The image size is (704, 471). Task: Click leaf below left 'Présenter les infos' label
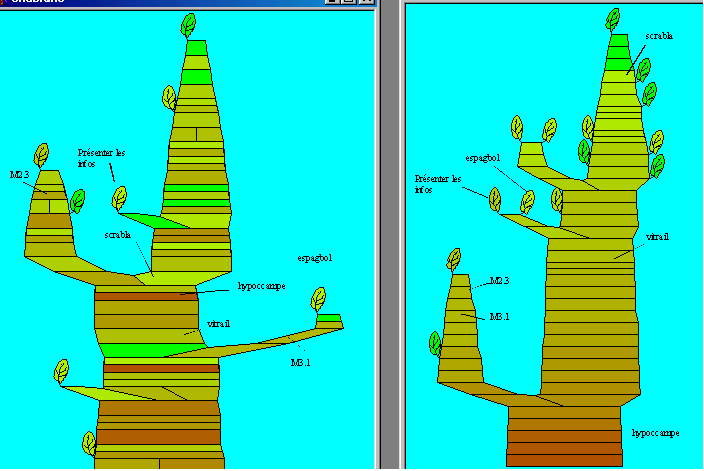(119, 197)
